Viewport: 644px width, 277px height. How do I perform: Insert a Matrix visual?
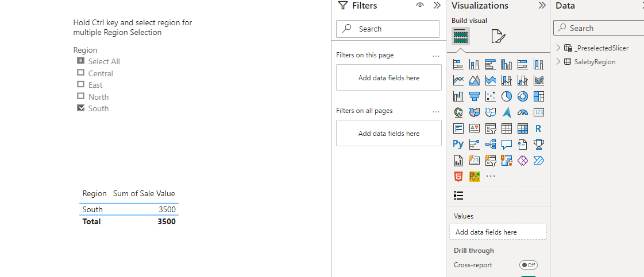pyautogui.click(x=522, y=128)
